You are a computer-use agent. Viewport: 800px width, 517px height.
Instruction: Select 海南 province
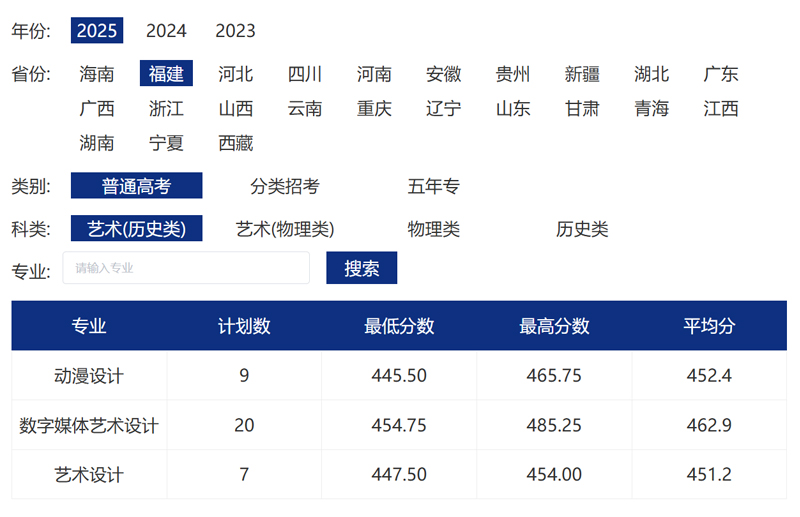coord(97,74)
